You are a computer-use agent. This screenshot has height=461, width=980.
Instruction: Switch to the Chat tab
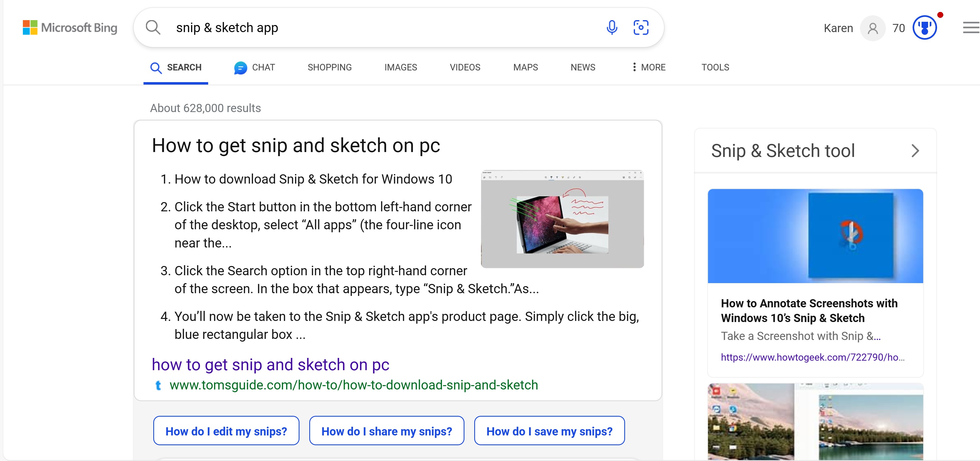pyautogui.click(x=254, y=68)
